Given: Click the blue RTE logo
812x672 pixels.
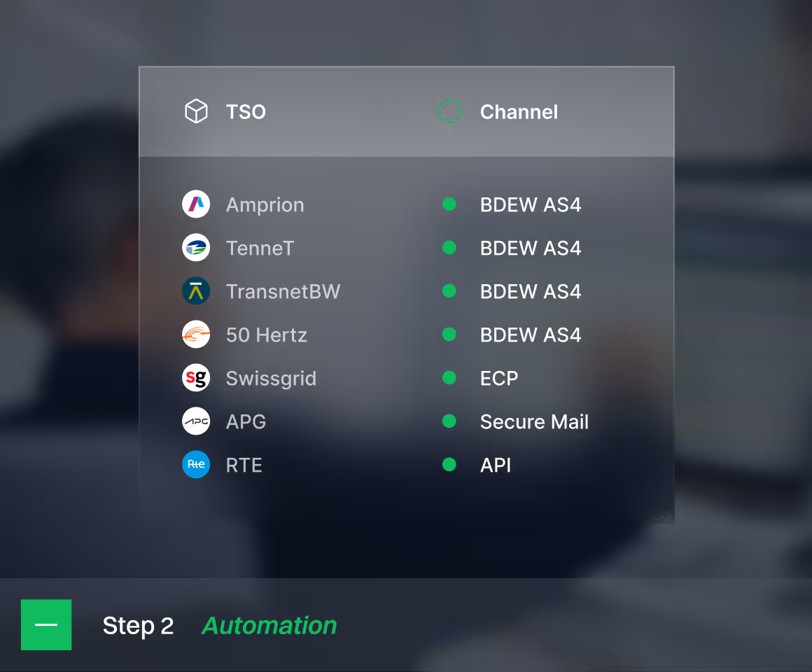Looking at the screenshot, I should 196,465.
